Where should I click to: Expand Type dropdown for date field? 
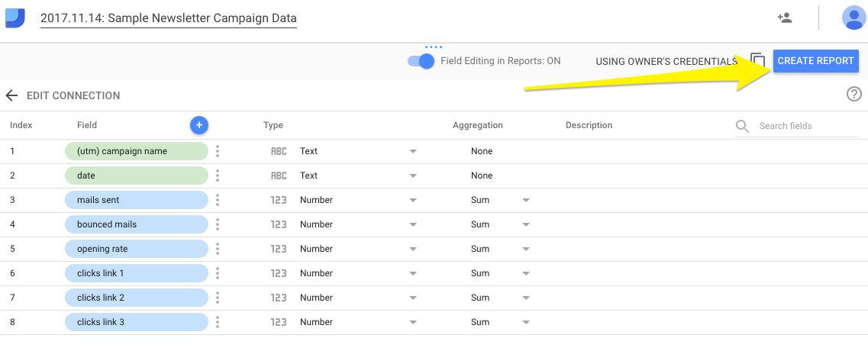click(413, 176)
